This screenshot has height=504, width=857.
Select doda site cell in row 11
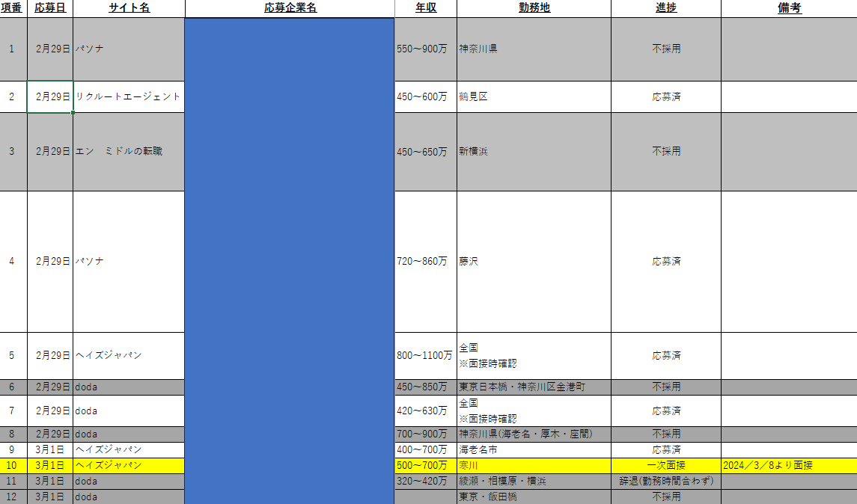pos(129,481)
